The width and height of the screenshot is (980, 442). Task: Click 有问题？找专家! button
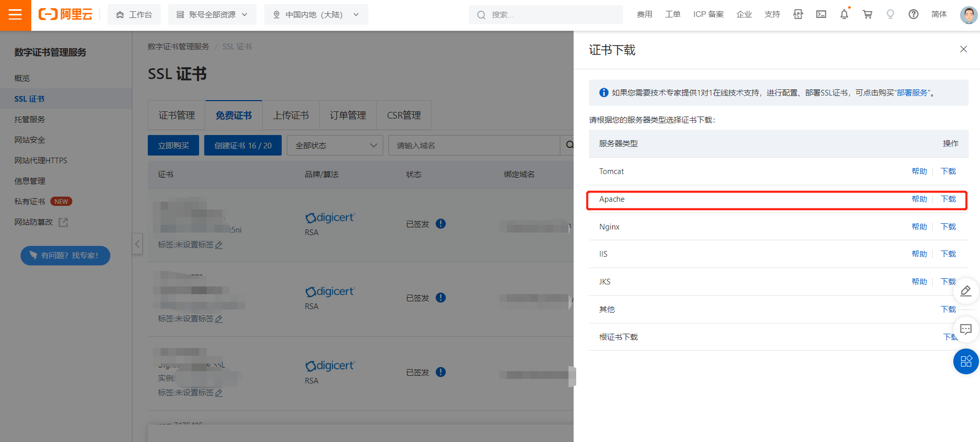[65, 256]
